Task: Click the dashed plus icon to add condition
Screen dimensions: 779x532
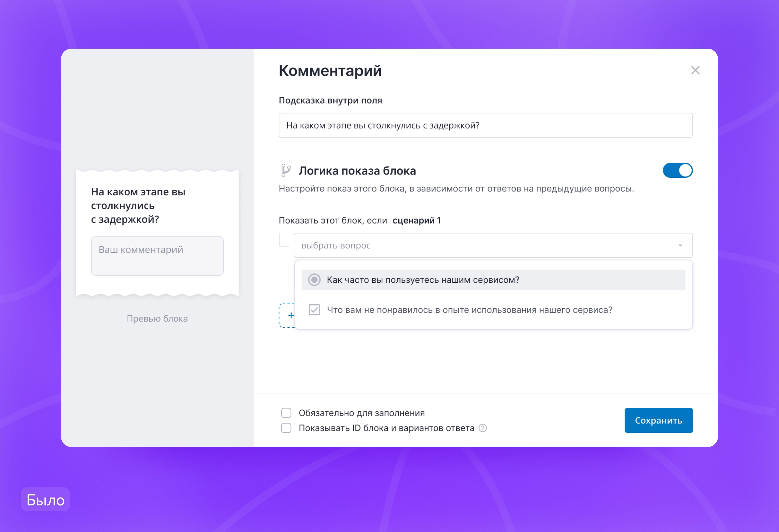Action: pyautogui.click(x=291, y=315)
